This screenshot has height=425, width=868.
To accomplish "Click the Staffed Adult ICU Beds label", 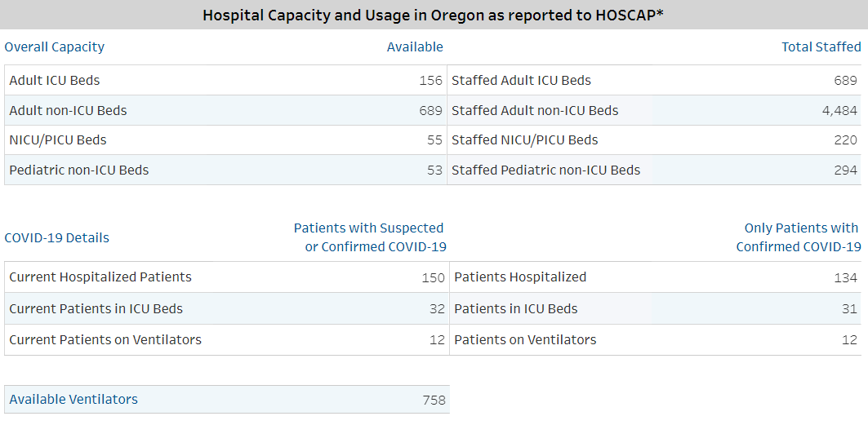I will point(521,81).
